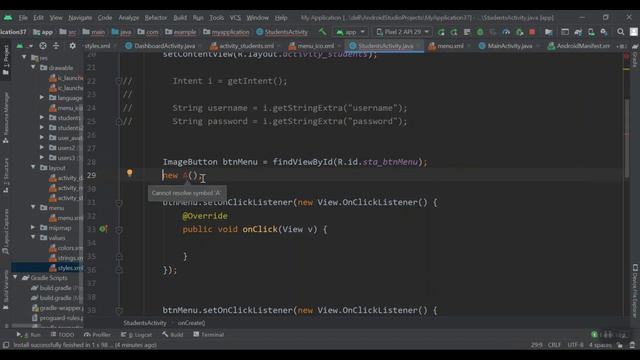Toggle the Structure tool window
640x360 pixels.
pyautogui.click(x=6, y=175)
